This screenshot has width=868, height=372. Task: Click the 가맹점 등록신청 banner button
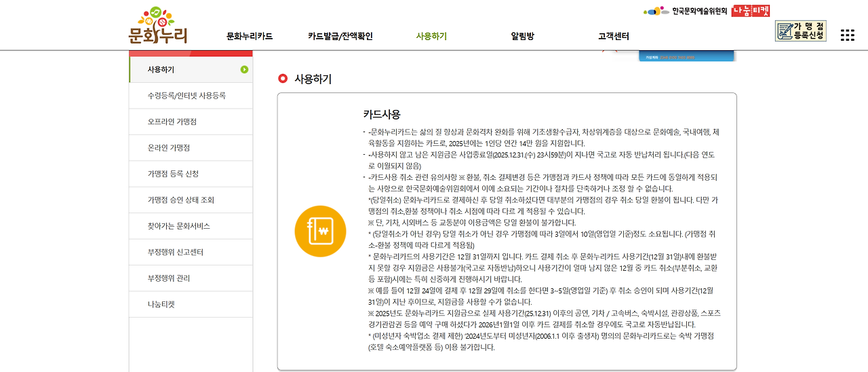tap(801, 31)
